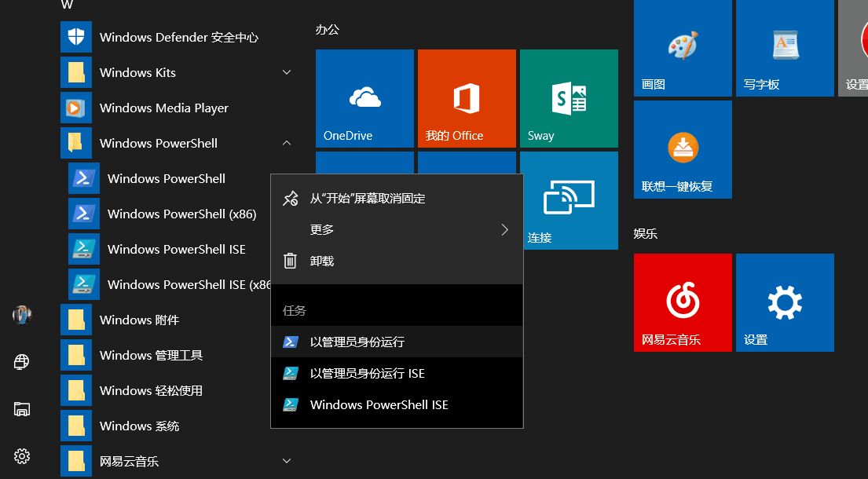Choose 卸载 from the context menu
Image resolution: width=868 pixels, height=479 pixels.
(397, 261)
